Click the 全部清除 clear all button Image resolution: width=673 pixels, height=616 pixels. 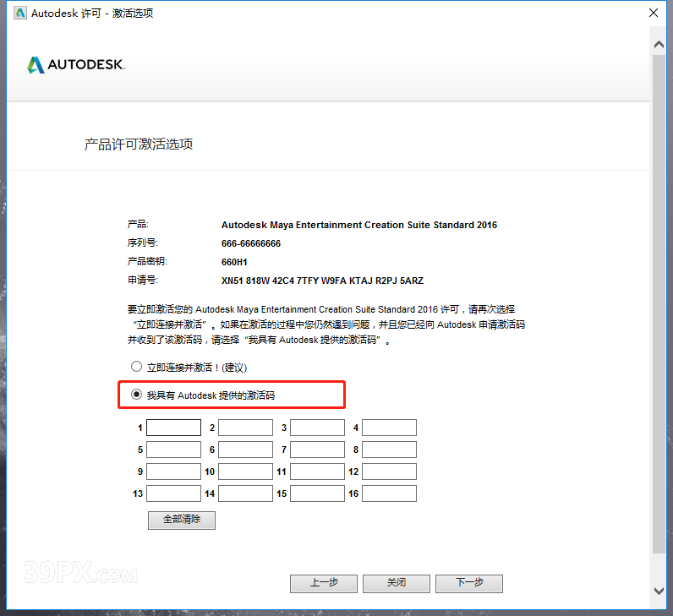click(x=182, y=520)
